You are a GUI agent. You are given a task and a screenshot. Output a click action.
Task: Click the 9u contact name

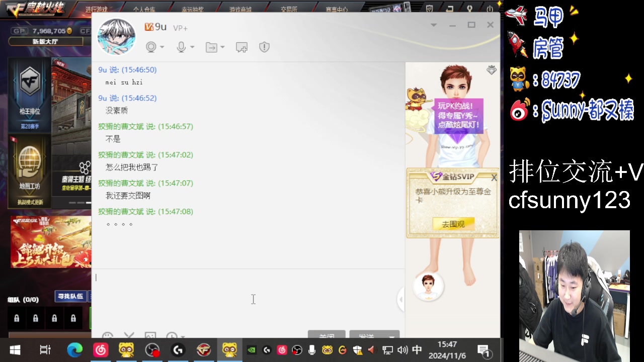[160, 27]
